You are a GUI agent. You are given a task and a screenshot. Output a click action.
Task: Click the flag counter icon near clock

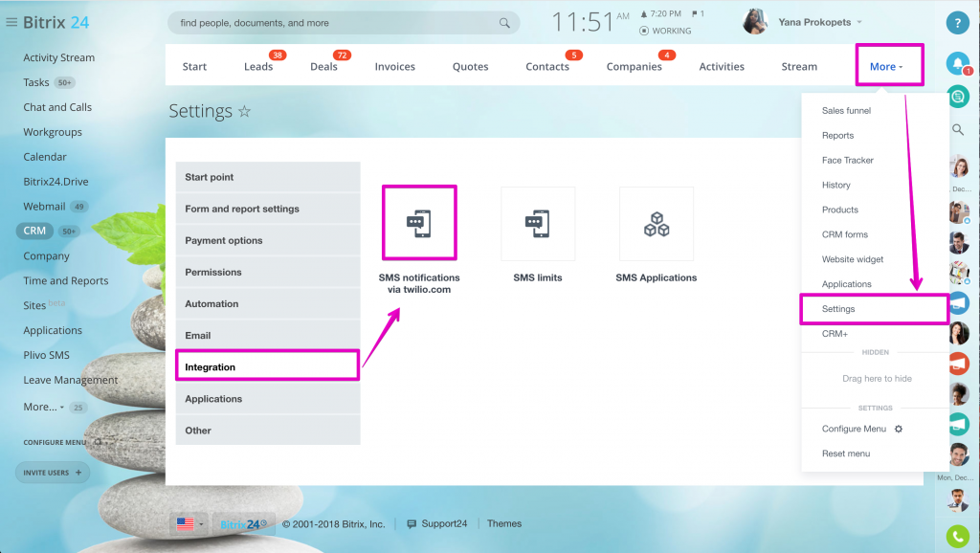[694, 13]
